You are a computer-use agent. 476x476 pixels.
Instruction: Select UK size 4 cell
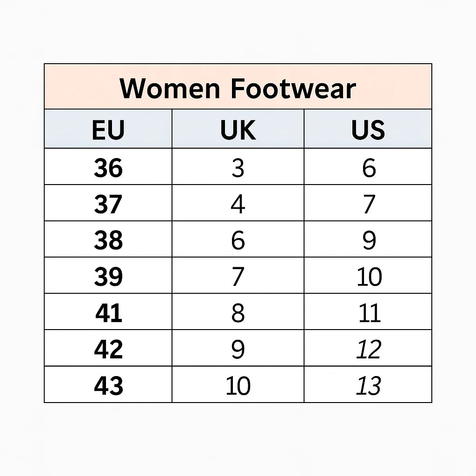(x=238, y=204)
